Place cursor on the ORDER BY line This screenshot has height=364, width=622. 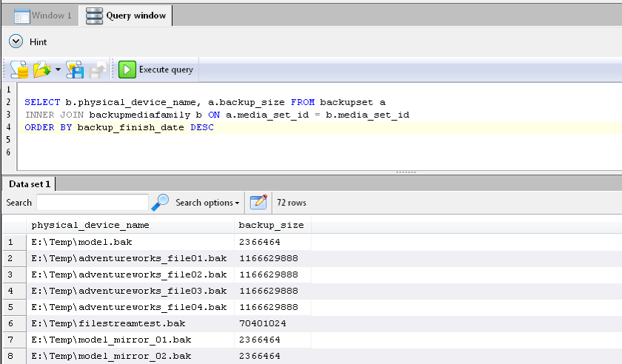tap(118, 128)
